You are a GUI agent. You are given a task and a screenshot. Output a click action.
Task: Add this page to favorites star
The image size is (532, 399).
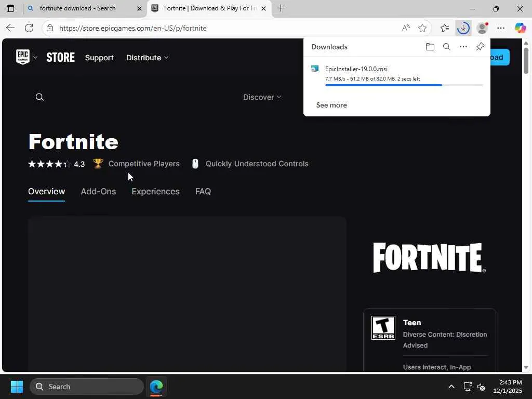tap(422, 28)
